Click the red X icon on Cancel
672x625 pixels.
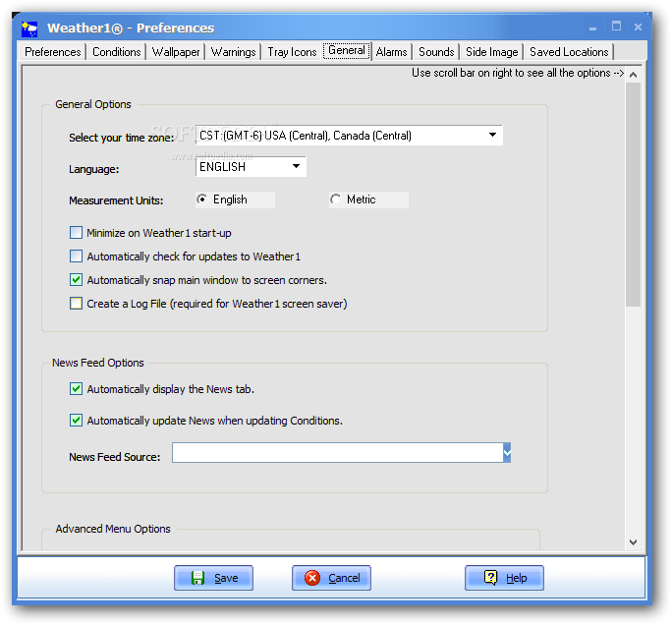(312, 578)
